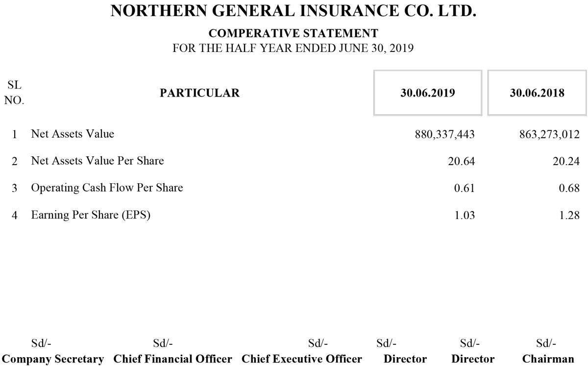Click the 1.03 EPS value
This screenshot has height=366, width=588.
click(x=465, y=215)
